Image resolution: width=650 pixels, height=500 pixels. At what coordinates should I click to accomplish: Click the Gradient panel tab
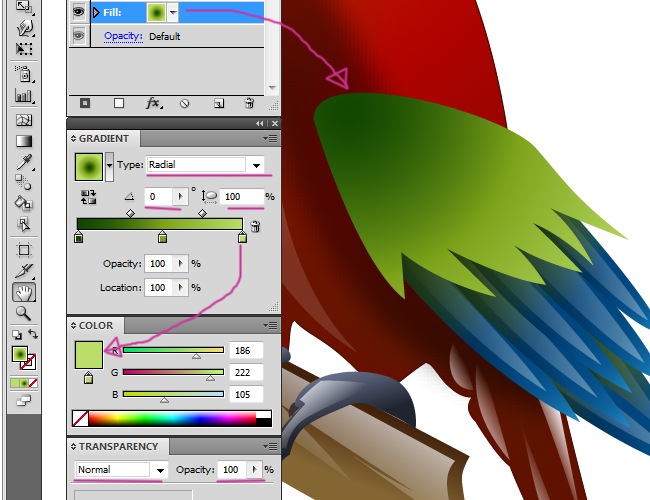(x=104, y=139)
